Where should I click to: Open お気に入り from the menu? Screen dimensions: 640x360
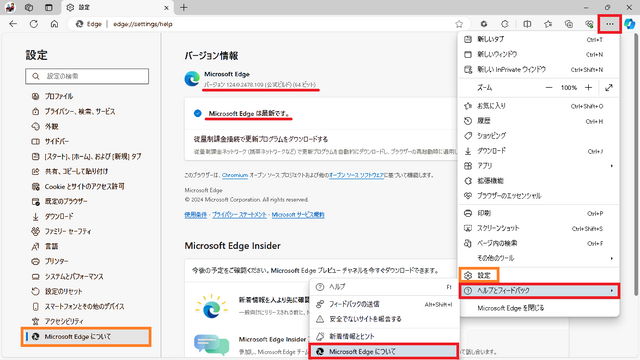(539, 106)
